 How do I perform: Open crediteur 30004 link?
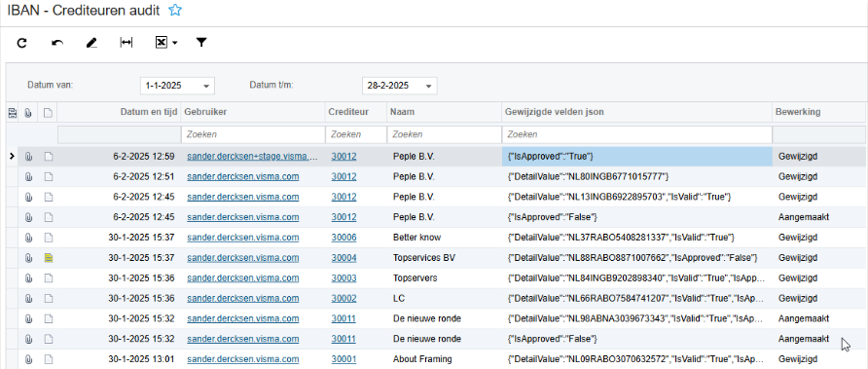344,258
